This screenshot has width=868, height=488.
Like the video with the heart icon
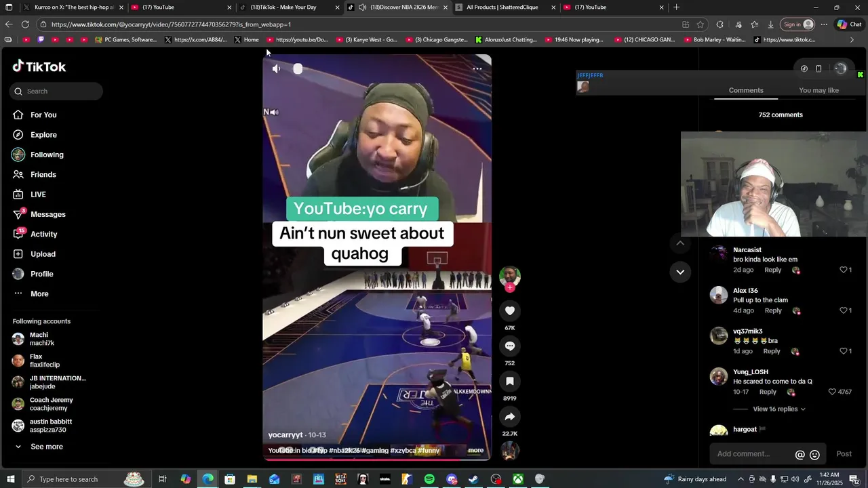click(x=510, y=310)
